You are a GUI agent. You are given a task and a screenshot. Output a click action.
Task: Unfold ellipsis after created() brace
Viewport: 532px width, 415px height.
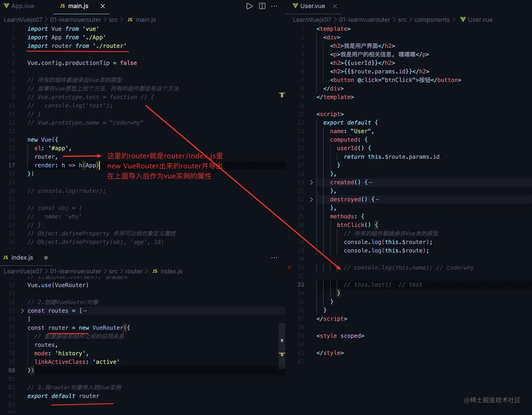point(370,182)
